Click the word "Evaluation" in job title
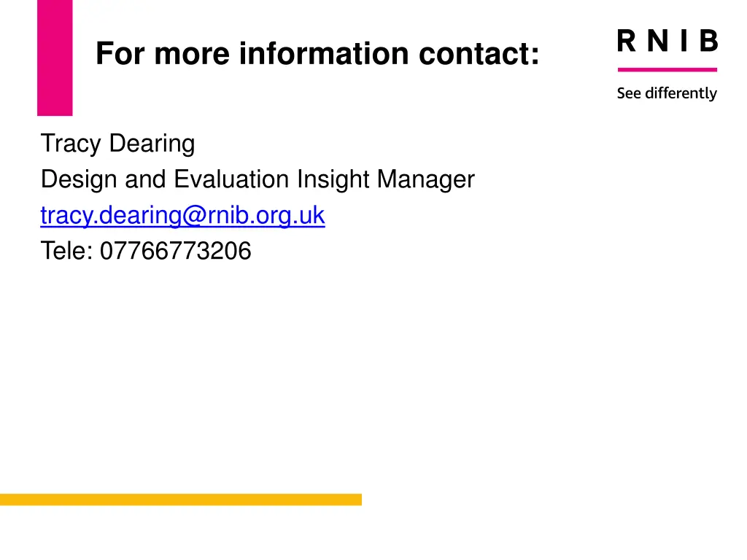 pyautogui.click(x=231, y=179)
